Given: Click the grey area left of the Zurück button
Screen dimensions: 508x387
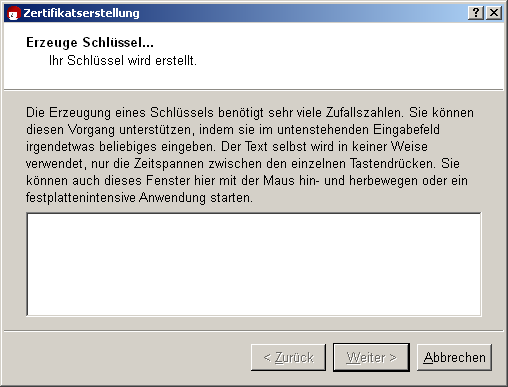Looking at the screenshot, I should (x=127, y=357).
